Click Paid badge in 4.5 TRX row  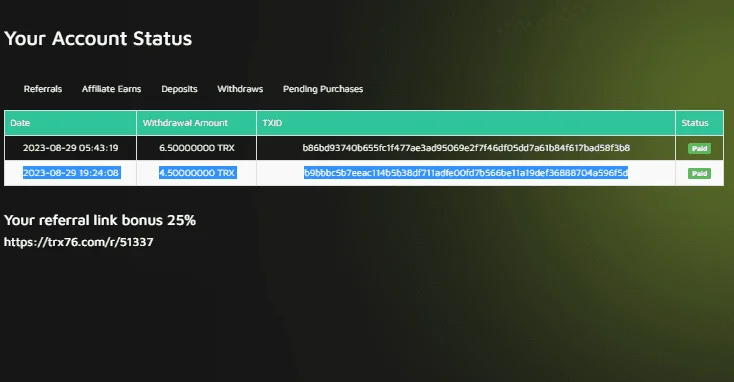699,173
